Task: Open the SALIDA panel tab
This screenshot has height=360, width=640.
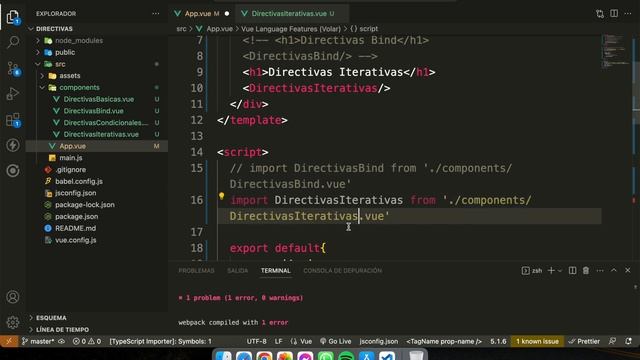Action: click(237, 271)
